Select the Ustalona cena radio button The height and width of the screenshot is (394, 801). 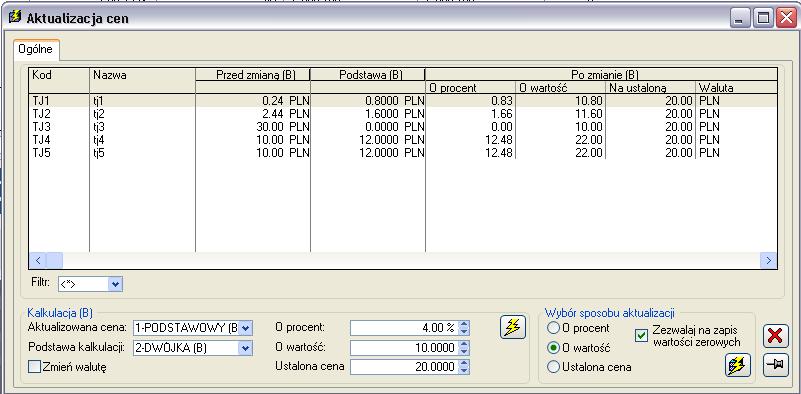tap(553, 367)
